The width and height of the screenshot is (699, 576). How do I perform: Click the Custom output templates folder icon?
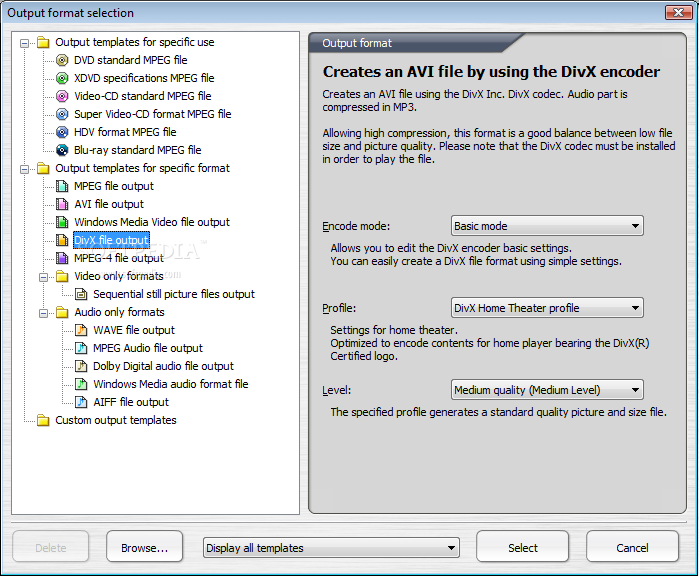[x=43, y=420]
